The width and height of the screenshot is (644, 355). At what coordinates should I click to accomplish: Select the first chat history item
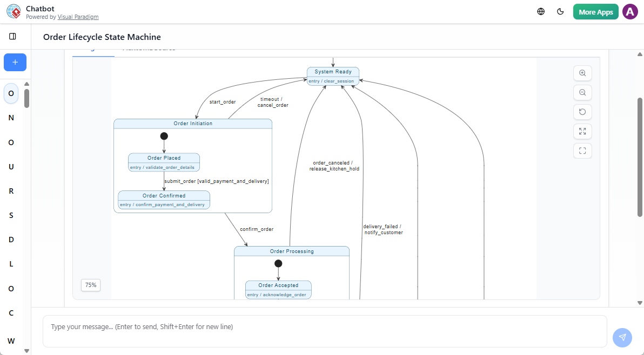pyautogui.click(x=11, y=93)
